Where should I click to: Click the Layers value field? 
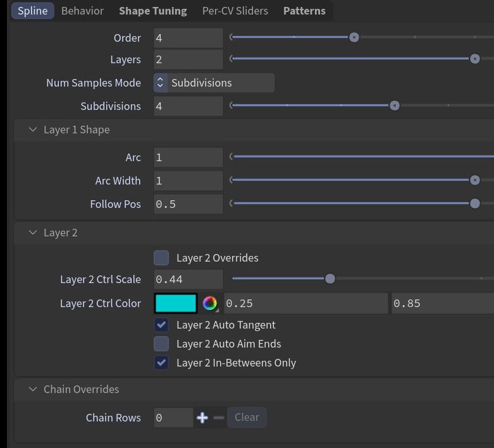click(x=188, y=59)
